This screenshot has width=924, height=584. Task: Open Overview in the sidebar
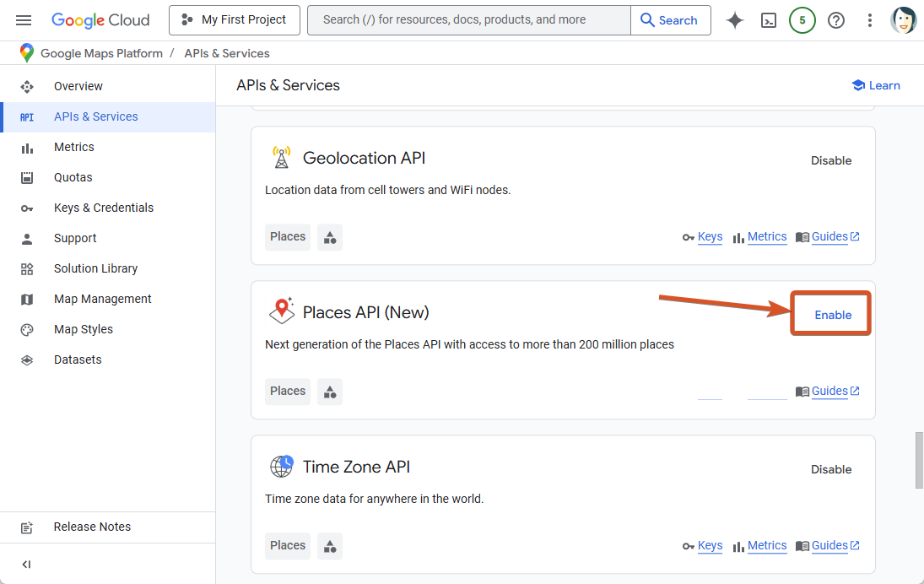pos(108,86)
